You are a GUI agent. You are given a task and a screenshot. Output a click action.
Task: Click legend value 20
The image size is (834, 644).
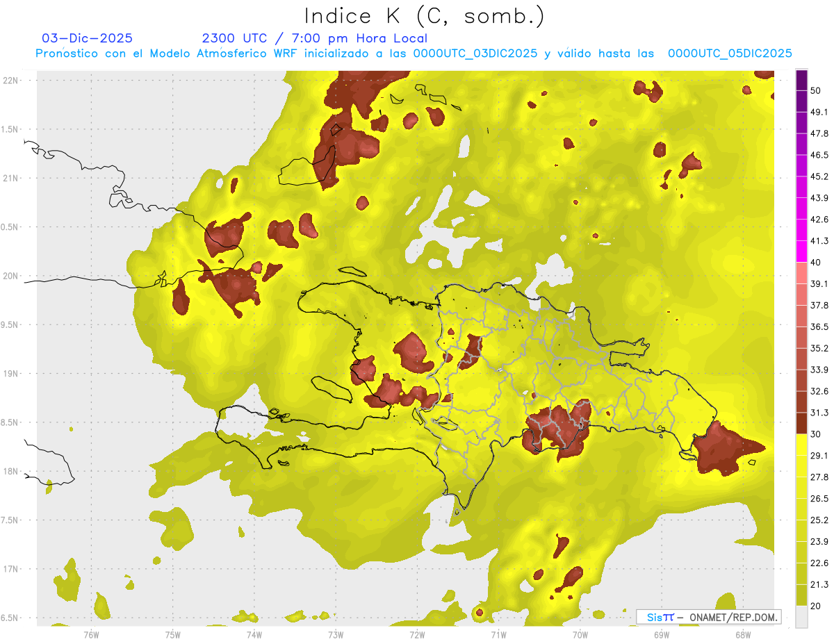click(817, 606)
